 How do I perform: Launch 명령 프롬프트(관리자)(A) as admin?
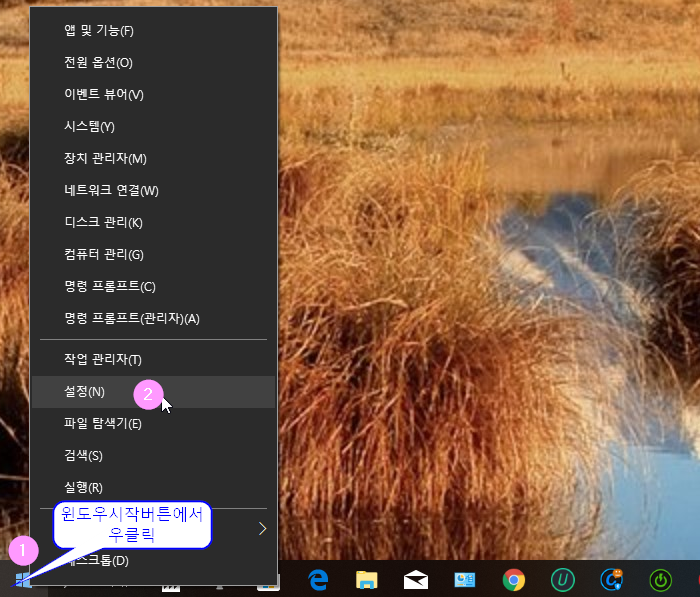tap(153, 319)
